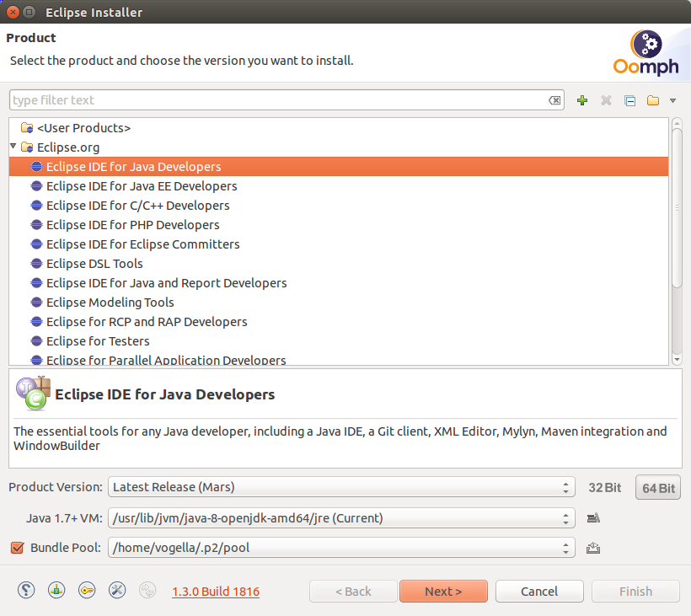Click the green plus add product icon
691x616 pixels.
click(582, 100)
